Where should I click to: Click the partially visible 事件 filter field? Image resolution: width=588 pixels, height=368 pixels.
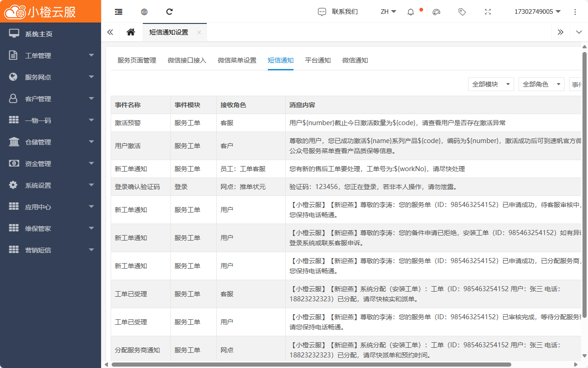pos(576,84)
